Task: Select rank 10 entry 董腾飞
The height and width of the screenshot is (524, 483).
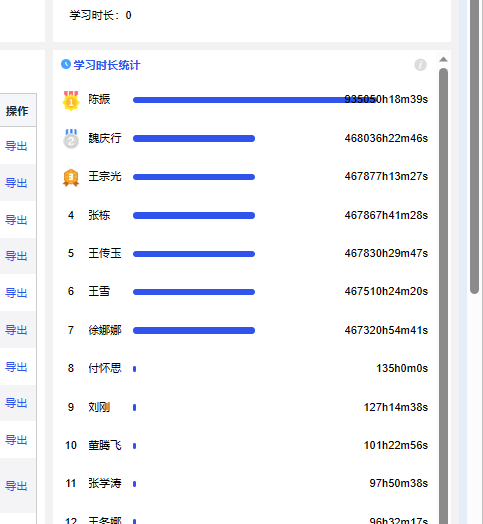Action: pyautogui.click(x=105, y=445)
